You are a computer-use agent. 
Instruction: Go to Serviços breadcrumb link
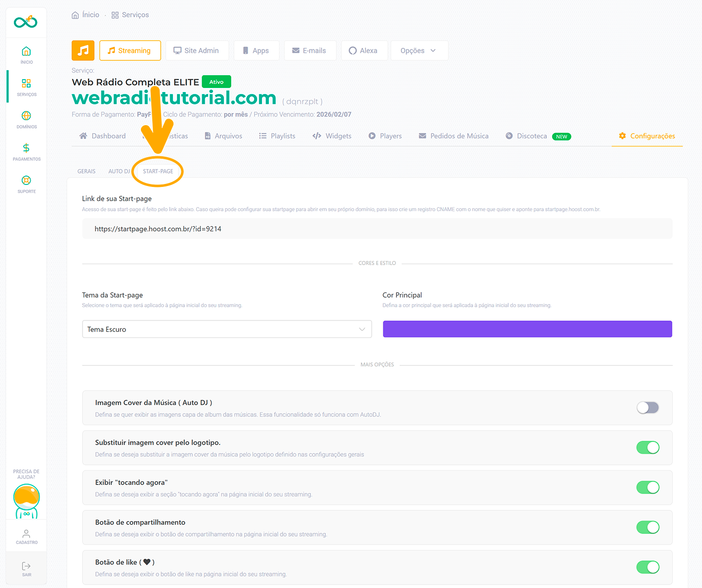click(x=131, y=15)
